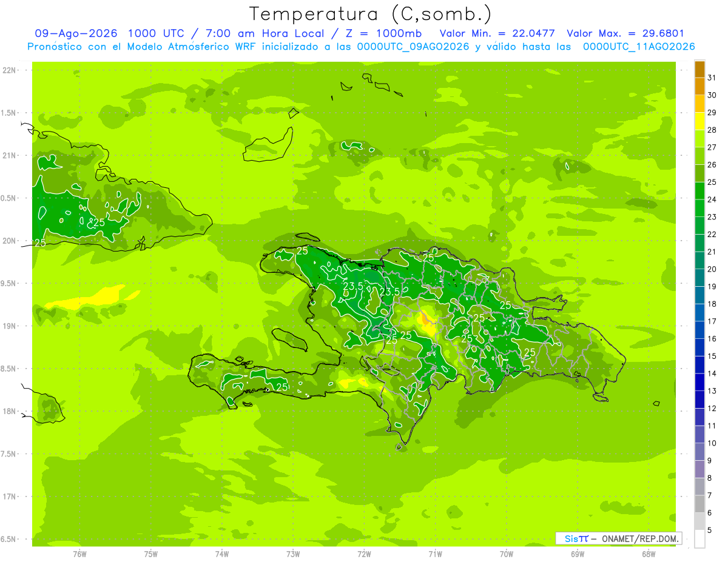Click the "73W" longitude label
The image size is (728, 562).
[x=293, y=554]
